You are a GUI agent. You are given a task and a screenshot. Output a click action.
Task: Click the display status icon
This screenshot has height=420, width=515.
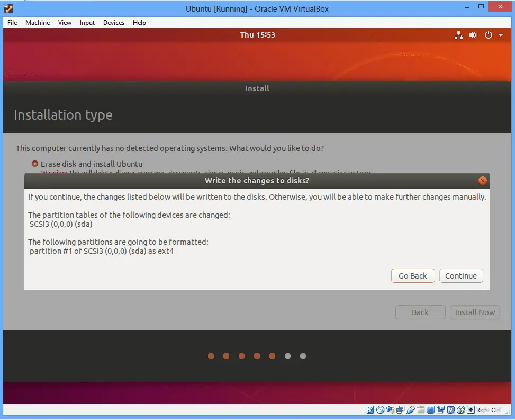[x=431, y=410]
